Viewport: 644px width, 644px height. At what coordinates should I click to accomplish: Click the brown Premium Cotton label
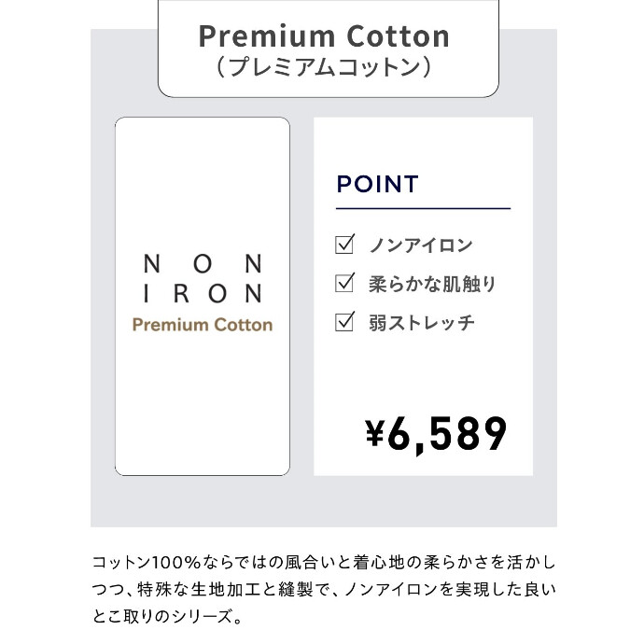[203, 325]
